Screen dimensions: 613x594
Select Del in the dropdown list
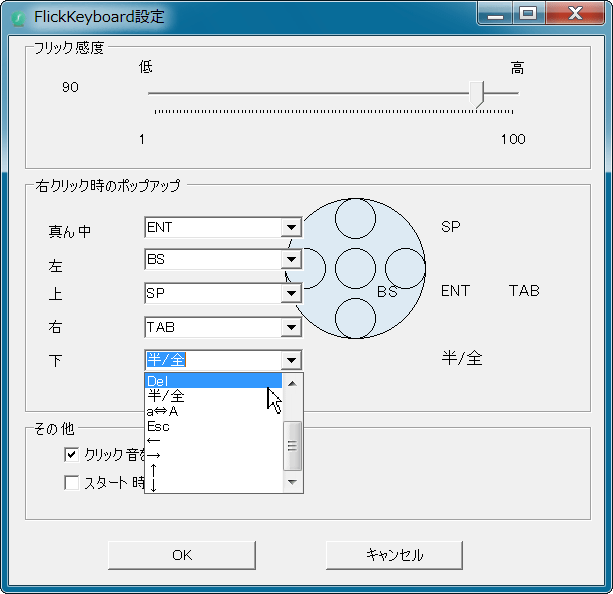pyautogui.click(x=213, y=381)
